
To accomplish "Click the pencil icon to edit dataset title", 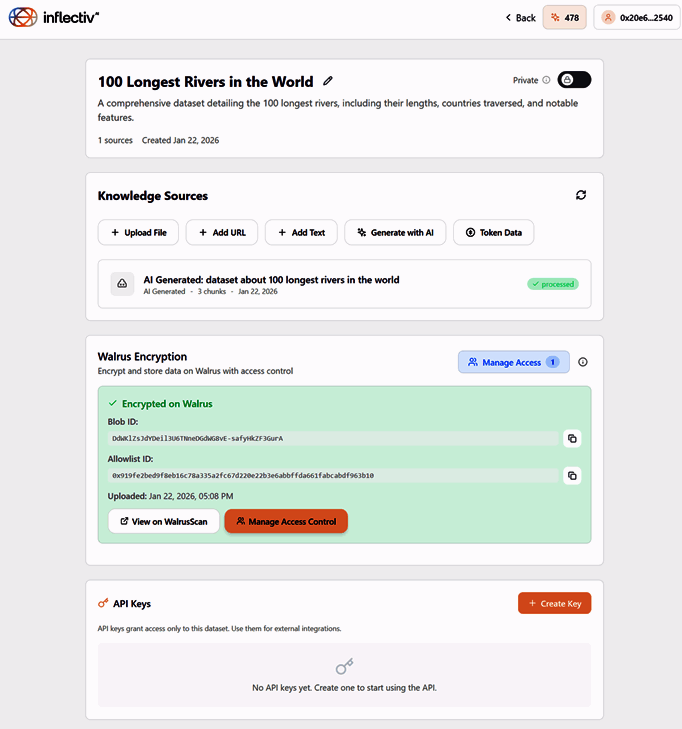I will (328, 82).
